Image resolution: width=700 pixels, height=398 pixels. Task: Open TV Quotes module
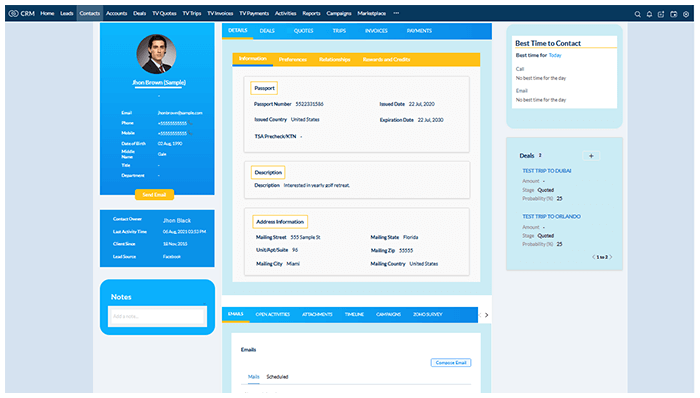[164, 13]
